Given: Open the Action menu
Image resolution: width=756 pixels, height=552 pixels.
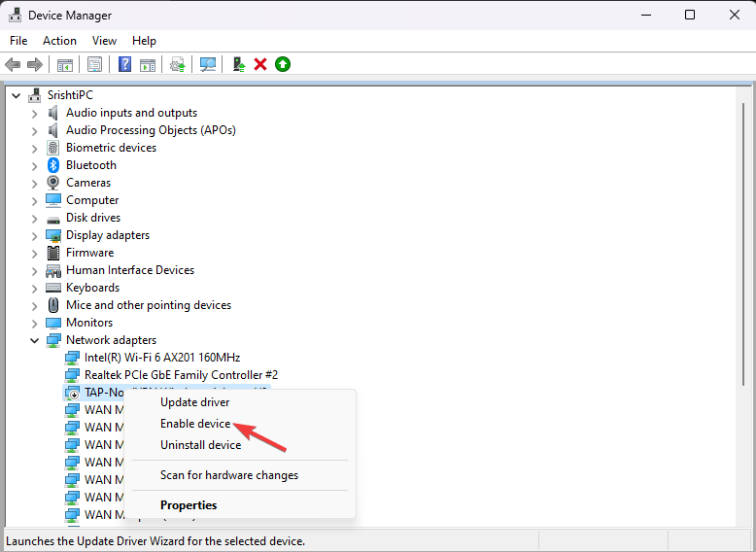Looking at the screenshot, I should 59,41.
